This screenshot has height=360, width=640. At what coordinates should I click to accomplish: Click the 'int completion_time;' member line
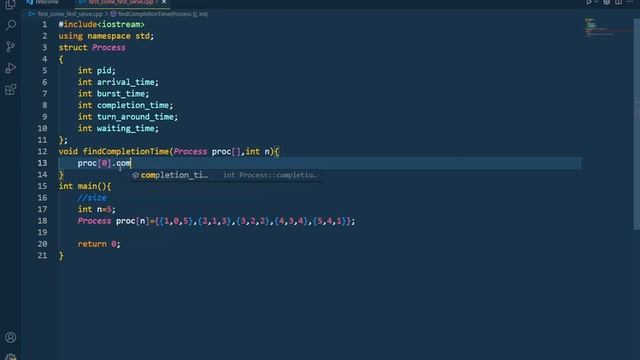click(x=125, y=105)
